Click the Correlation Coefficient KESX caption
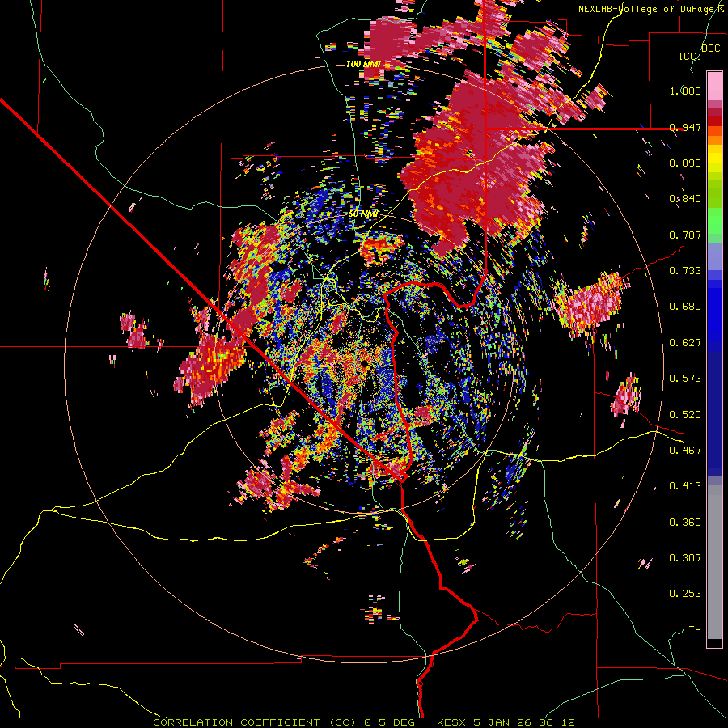This screenshot has width=728, height=728. pos(364,722)
